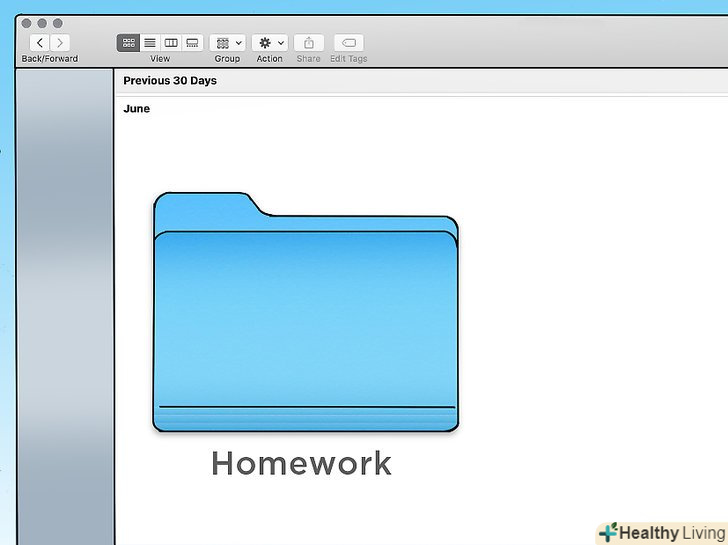This screenshot has width=728, height=545.
Task: Click the Share toolbar icon
Action: coord(309,43)
